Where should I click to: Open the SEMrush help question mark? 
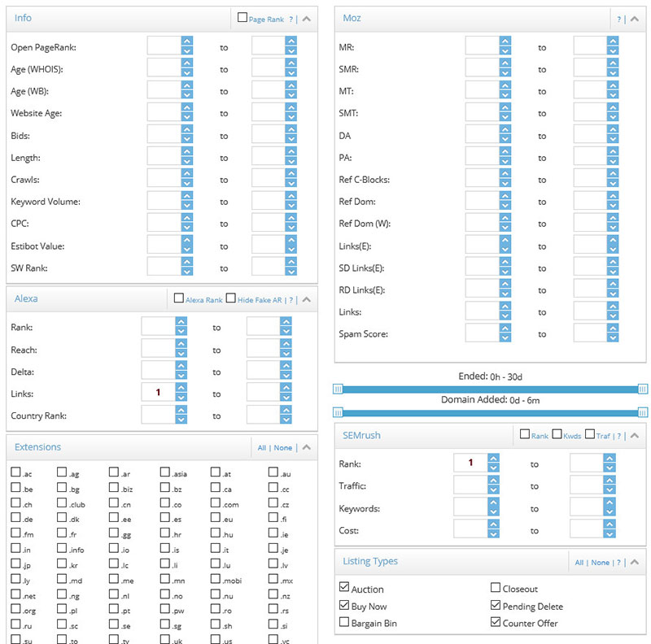point(618,436)
